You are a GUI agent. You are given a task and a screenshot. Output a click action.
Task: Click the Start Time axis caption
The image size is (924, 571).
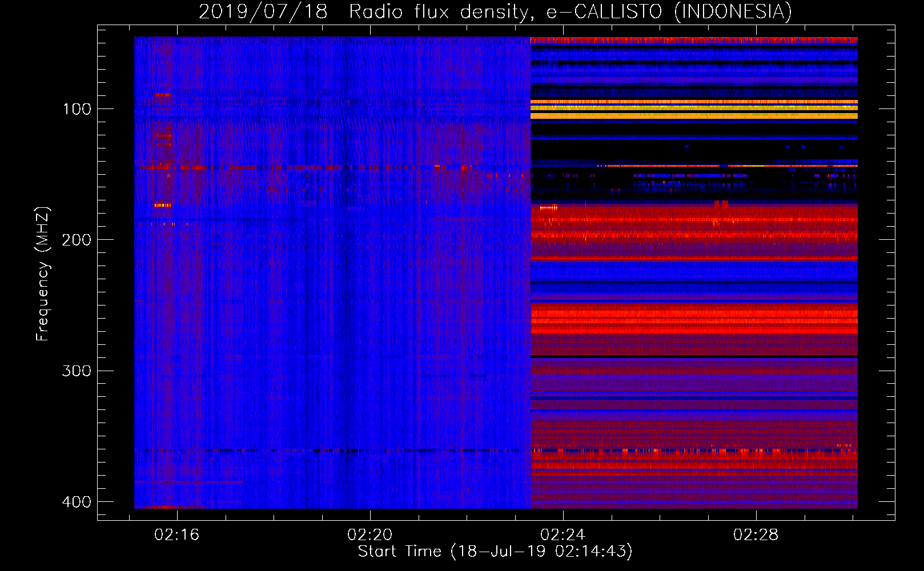click(495, 552)
